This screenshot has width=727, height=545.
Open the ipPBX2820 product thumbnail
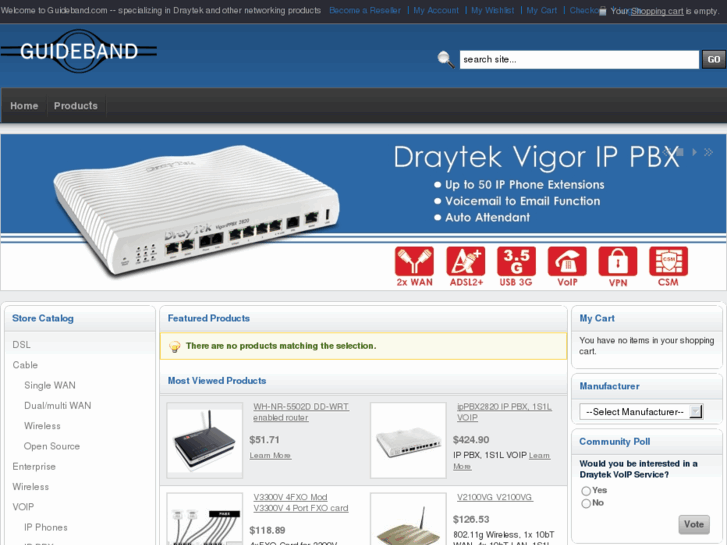coord(408,440)
